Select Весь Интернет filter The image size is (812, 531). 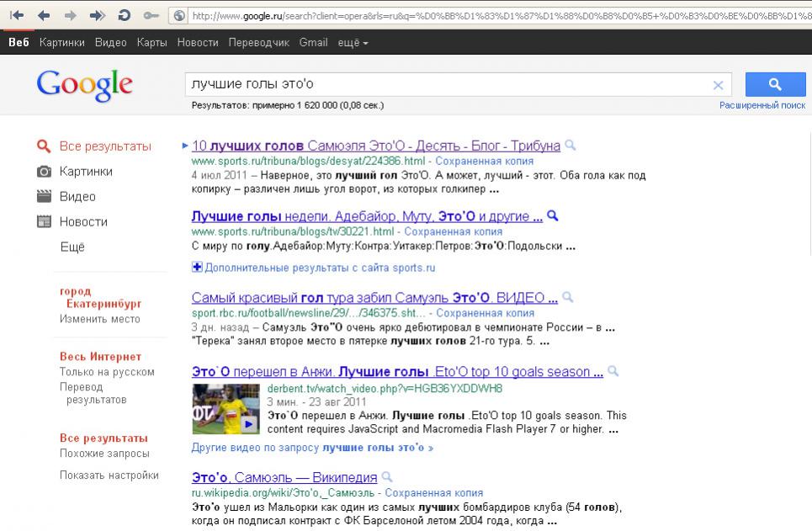pyautogui.click(x=100, y=357)
